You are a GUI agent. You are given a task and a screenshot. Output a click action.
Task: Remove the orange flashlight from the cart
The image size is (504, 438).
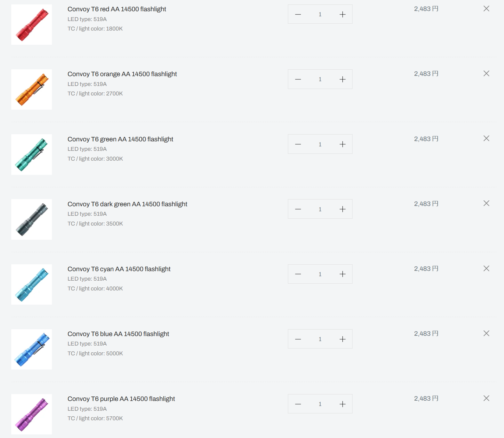click(x=486, y=73)
